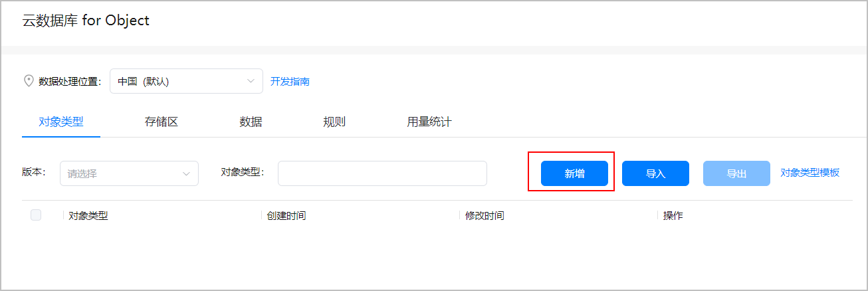Click the 新增 button

pos(574,173)
